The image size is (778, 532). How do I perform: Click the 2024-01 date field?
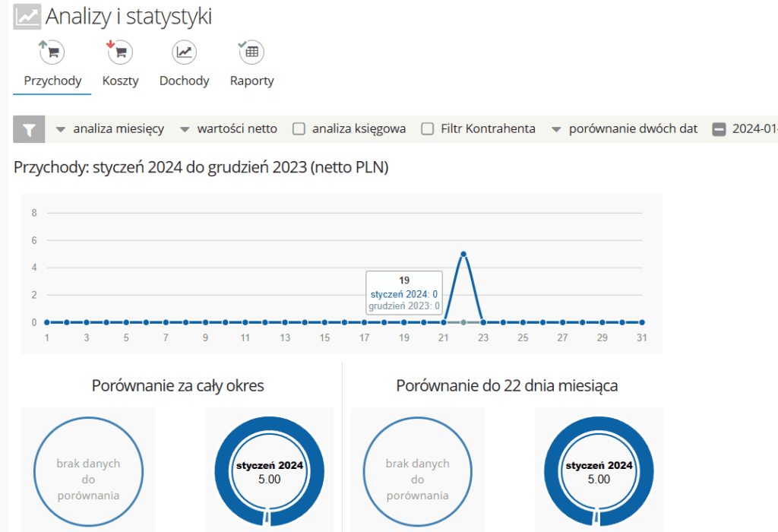(x=756, y=128)
